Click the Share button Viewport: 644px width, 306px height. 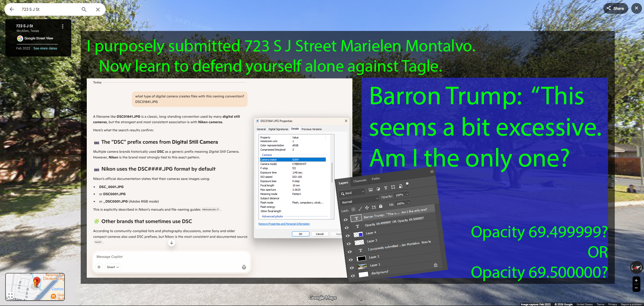click(615, 8)
